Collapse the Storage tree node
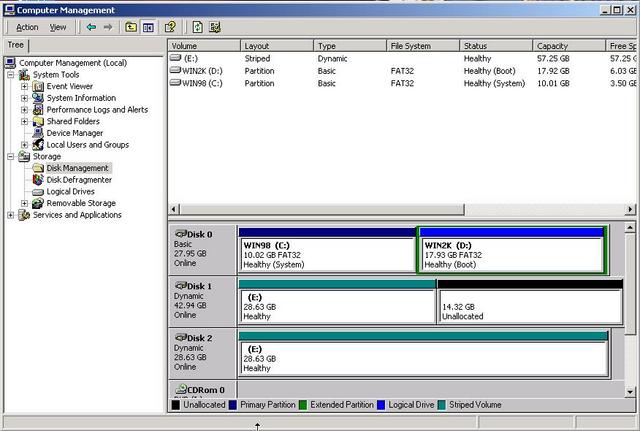The image size is (640, 431). [11, 157]
